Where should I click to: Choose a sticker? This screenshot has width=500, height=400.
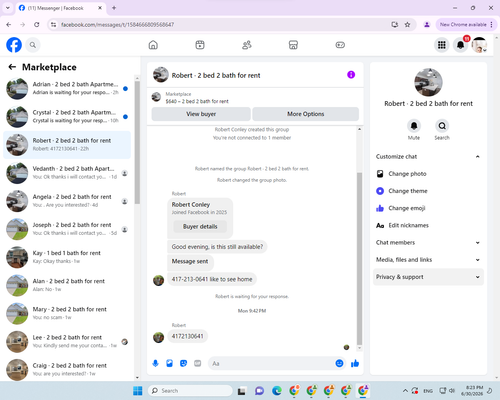(x=183, y=363)
